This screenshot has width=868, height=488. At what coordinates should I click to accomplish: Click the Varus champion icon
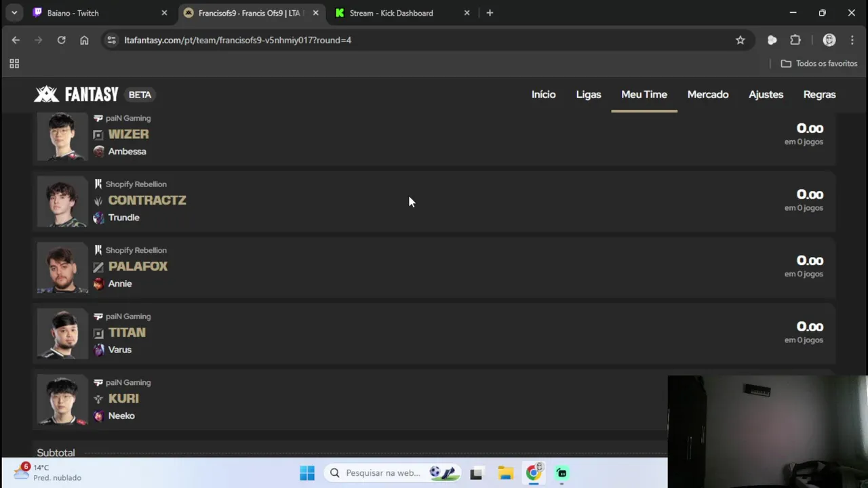point(99,350)
